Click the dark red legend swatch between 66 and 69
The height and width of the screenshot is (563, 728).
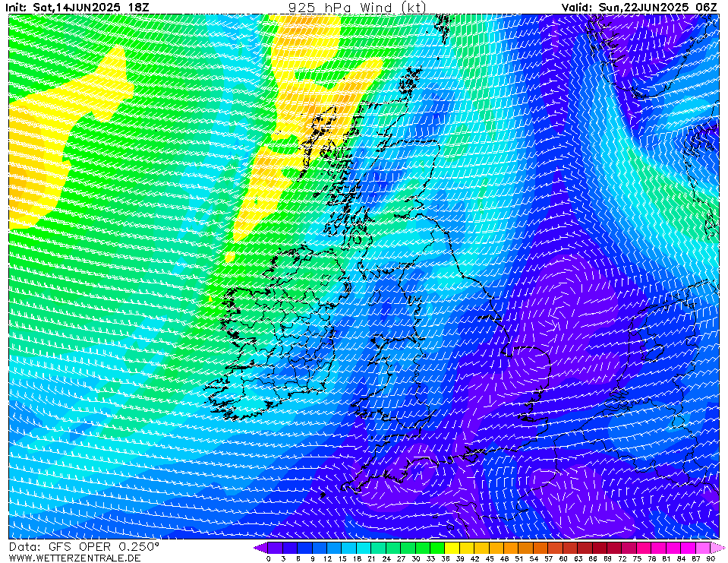click(600, 547)
